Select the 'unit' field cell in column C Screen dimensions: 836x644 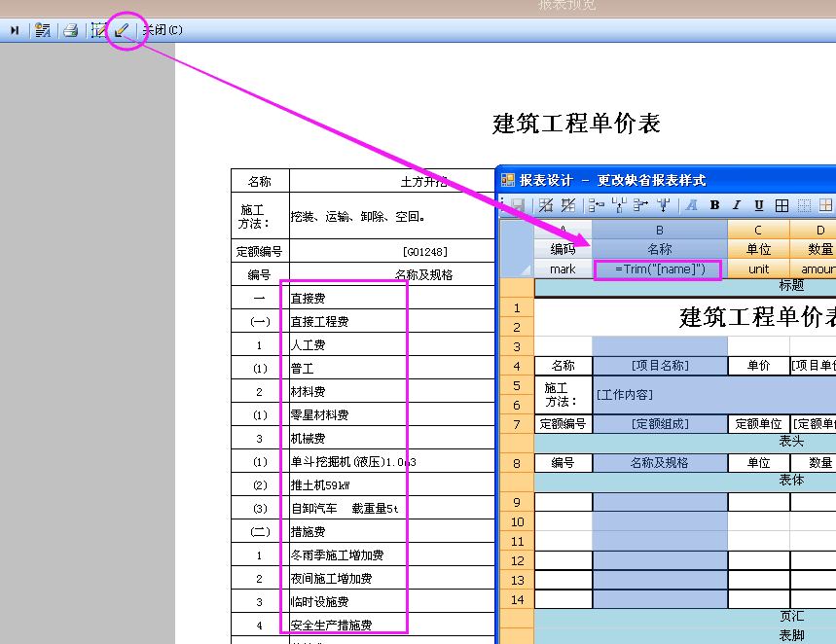click(758, 269)
